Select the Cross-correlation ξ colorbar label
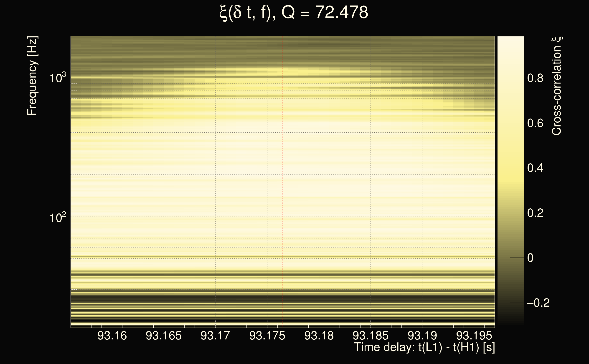Image resolution: width=589 pixels, height=364 pixels. (x=557, y=86)
